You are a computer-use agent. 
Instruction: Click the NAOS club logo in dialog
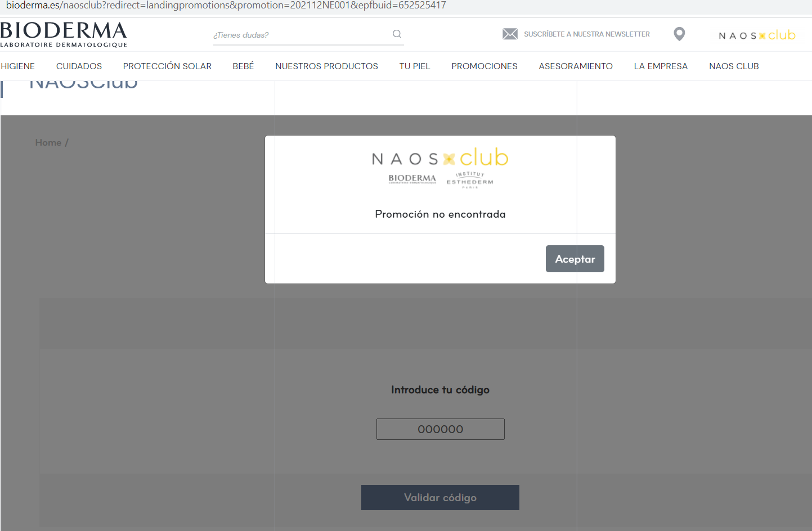(x=440, y=157)
